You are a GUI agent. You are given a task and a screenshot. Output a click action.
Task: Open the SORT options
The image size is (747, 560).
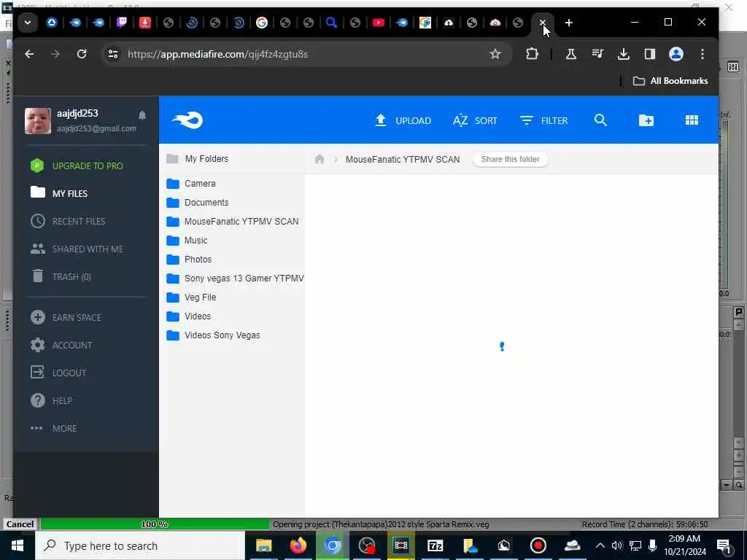point(475,120)
